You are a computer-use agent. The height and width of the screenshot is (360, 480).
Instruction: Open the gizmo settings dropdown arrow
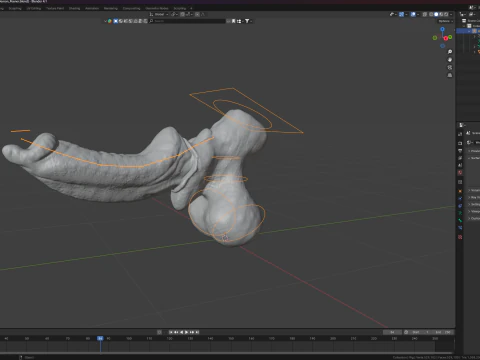click(x=406, y=14)
